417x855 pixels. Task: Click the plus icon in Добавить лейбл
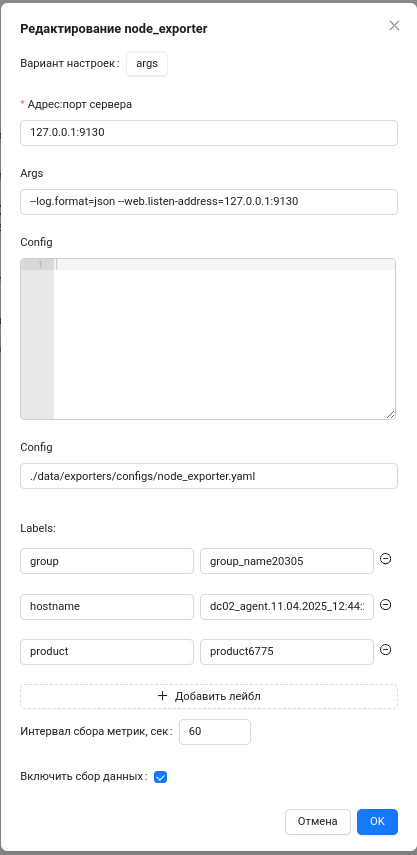tap(162, 696)
